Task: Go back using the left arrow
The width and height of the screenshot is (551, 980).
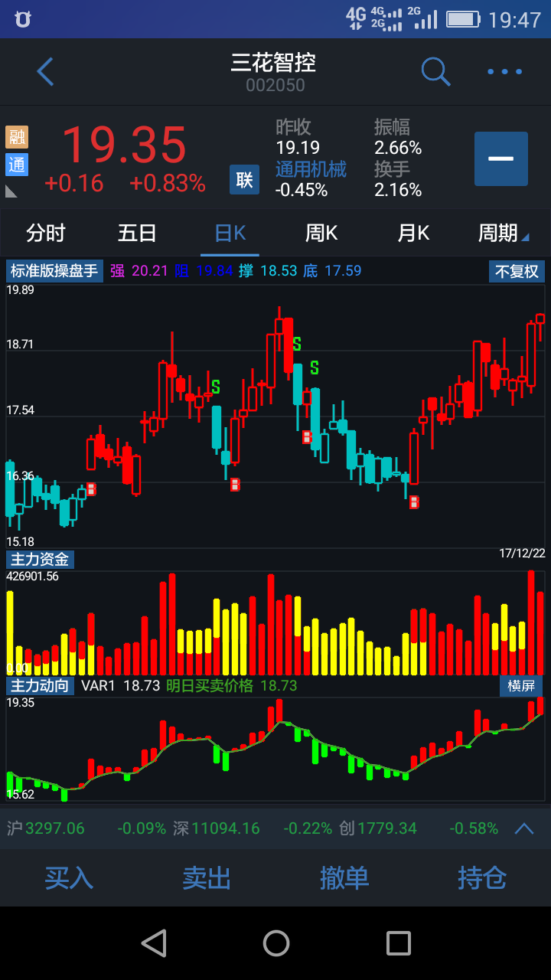Action: click(45, 72)
